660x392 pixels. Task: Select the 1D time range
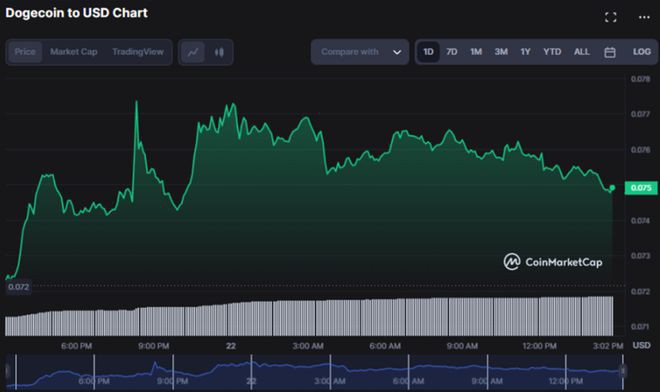tap(428, 52)
